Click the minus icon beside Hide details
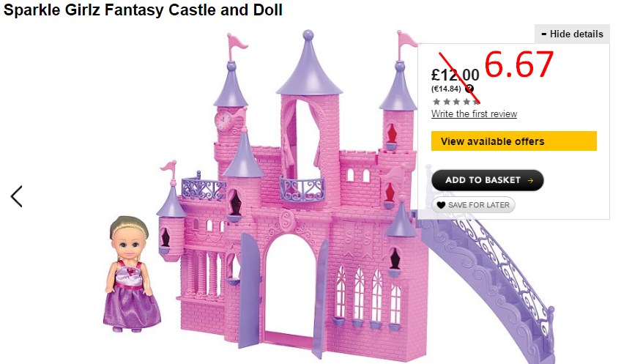The image size is (632, 364). pyautogui.click(x=543, y=34)
